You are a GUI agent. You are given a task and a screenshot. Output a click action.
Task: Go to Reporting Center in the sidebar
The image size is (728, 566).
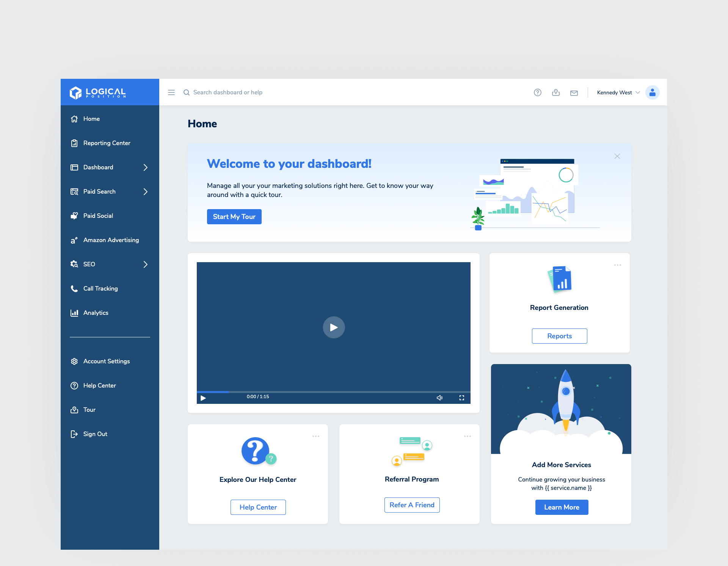click(x=107, y=143)
